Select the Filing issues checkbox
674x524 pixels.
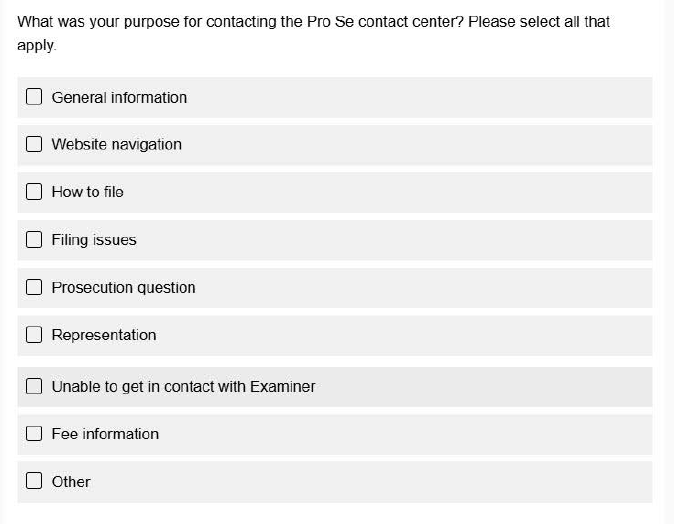34,240
